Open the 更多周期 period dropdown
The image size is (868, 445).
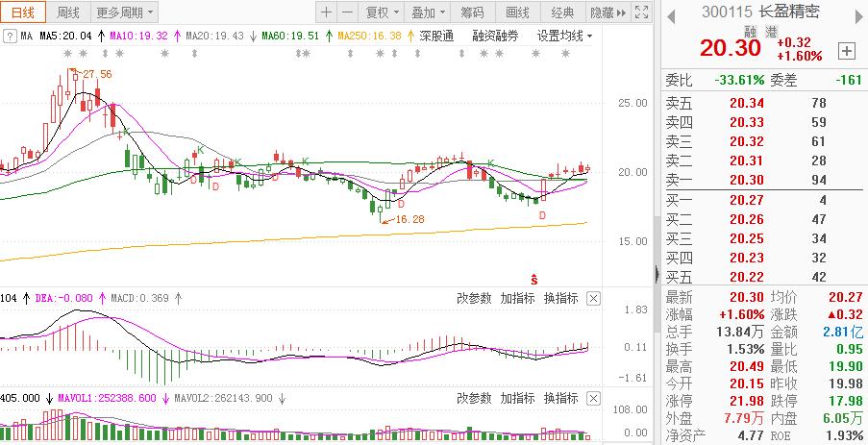124,12
